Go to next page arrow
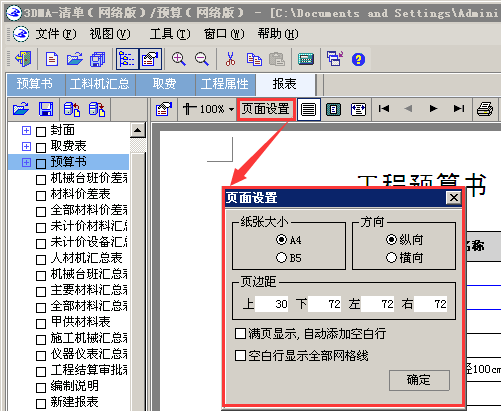Screen dimensions: 501x411 433,109
